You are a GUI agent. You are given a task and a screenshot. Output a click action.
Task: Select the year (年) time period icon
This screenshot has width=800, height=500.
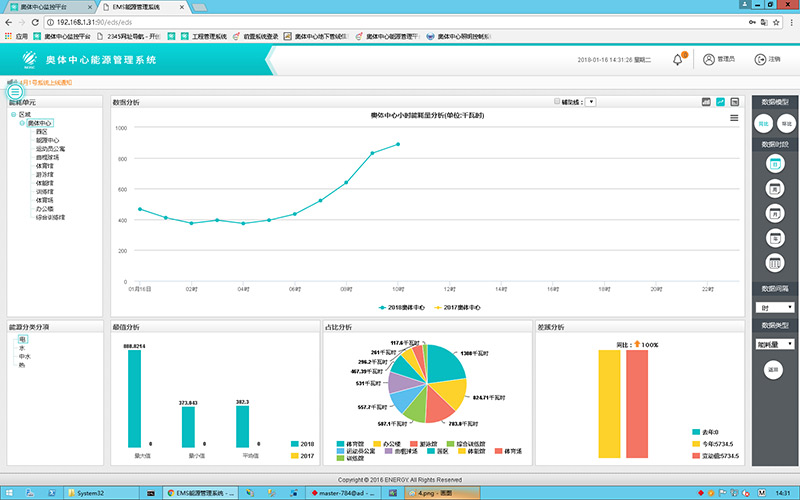click(x=774, y=238)
